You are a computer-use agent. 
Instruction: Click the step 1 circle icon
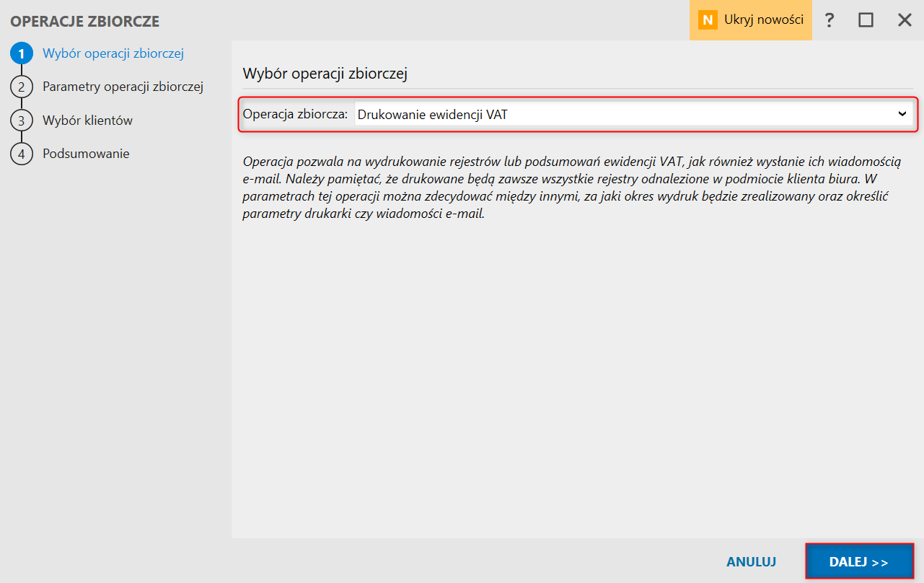[x=22, y=53]
